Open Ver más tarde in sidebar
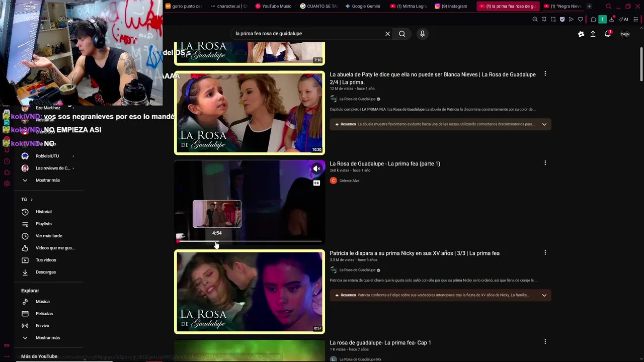 (x=48, y=236)
